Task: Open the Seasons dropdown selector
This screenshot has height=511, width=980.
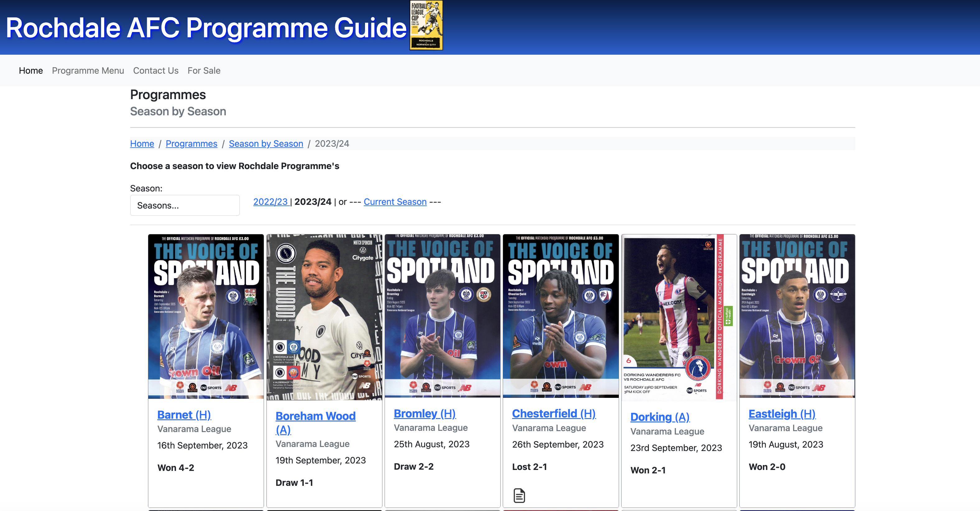Action: 184,205
